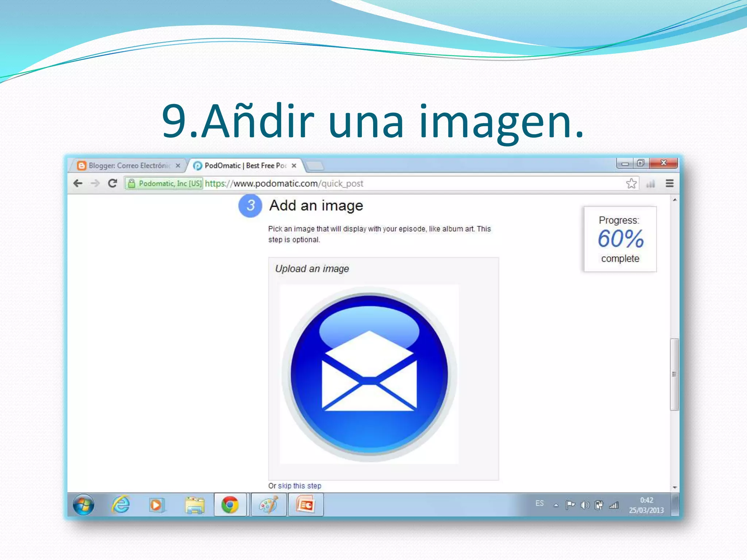Switch to Paint in the taskbar
Screen dimensions: 747x560
269,505
